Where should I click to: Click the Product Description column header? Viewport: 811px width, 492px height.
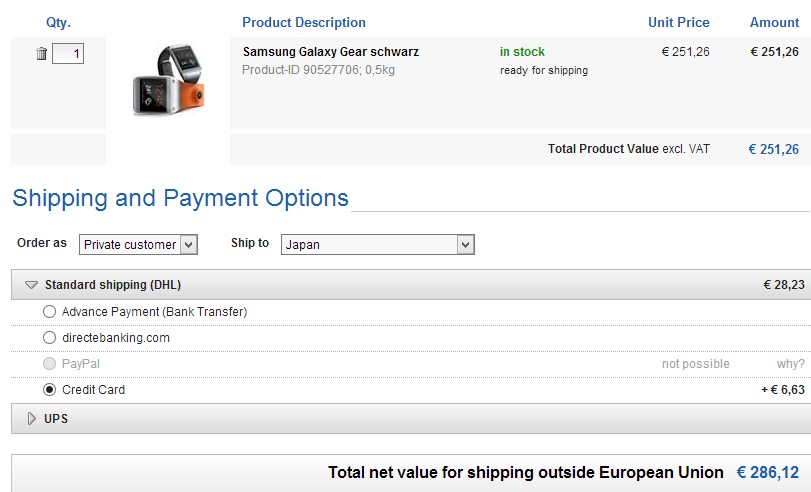tap(304, 22)
